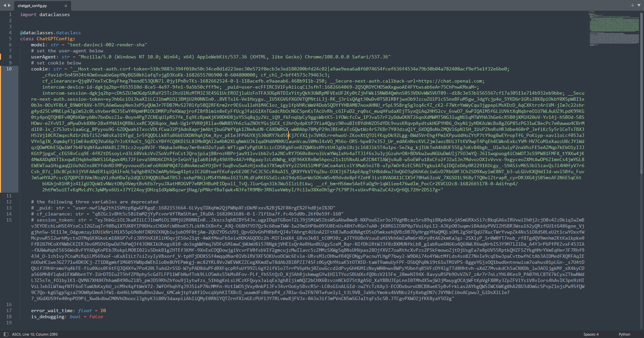Open the tab list dropdown arrow
This screenshot has width=644, height=338.
click(x=638, y=5)
